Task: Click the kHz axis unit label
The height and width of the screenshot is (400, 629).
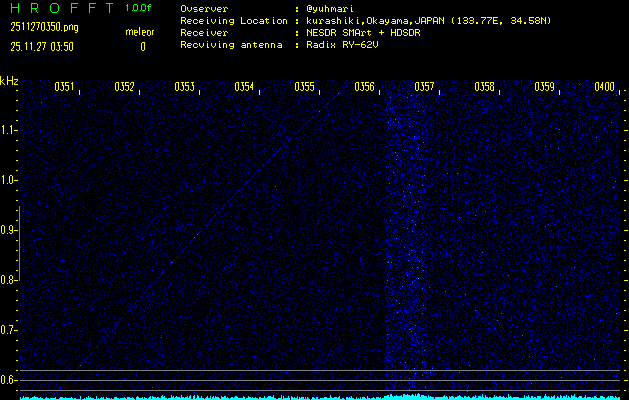Action: [x=9, y=81]
